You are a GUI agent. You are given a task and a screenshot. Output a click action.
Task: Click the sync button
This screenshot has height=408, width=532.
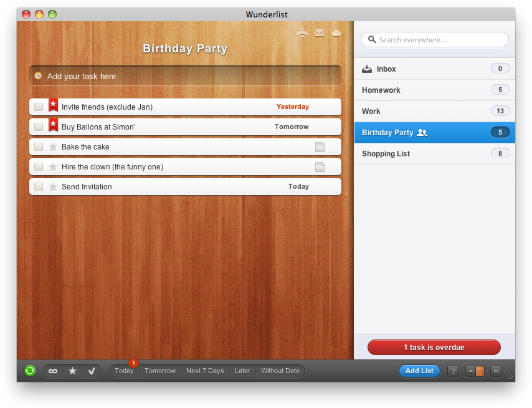point(30,371)
